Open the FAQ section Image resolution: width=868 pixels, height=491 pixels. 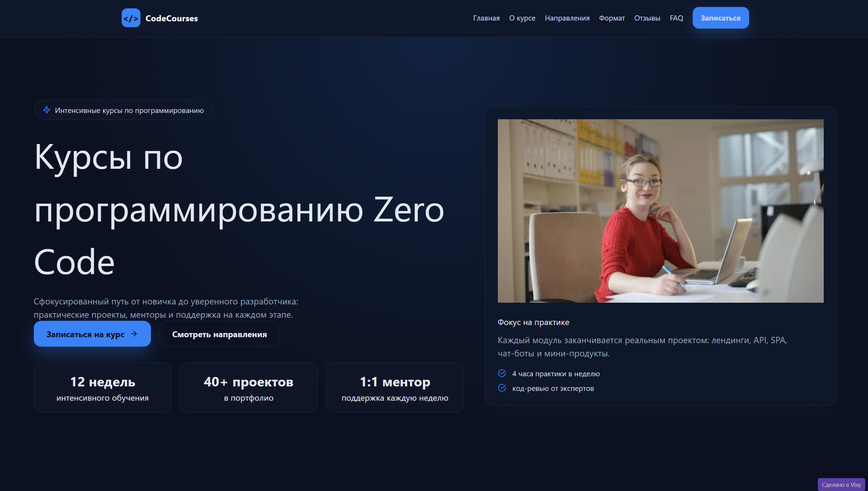(x=676, y=18)
